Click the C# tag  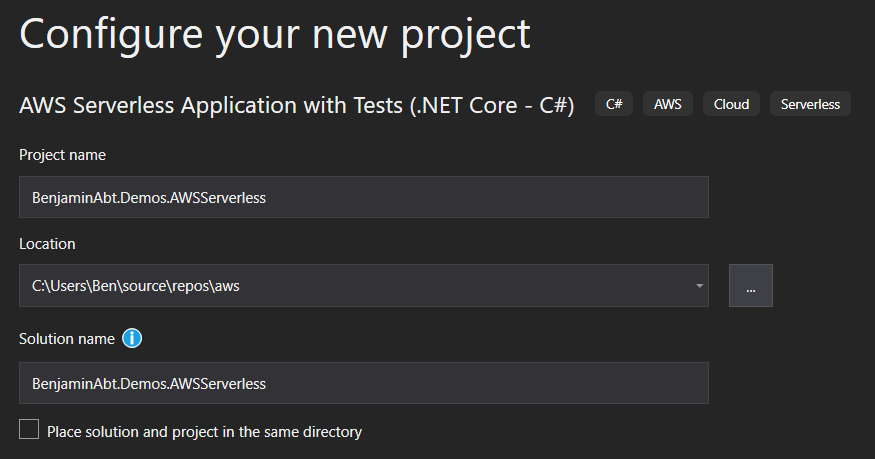[614, 104]
